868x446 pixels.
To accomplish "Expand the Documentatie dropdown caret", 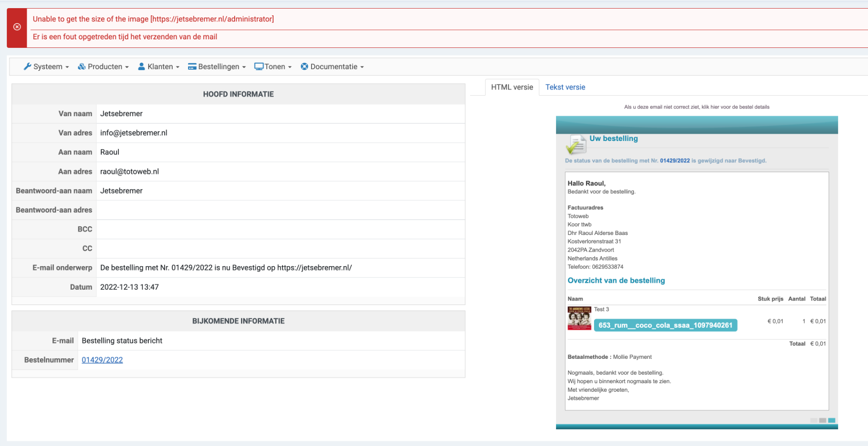I will click(x=362, y=67).
